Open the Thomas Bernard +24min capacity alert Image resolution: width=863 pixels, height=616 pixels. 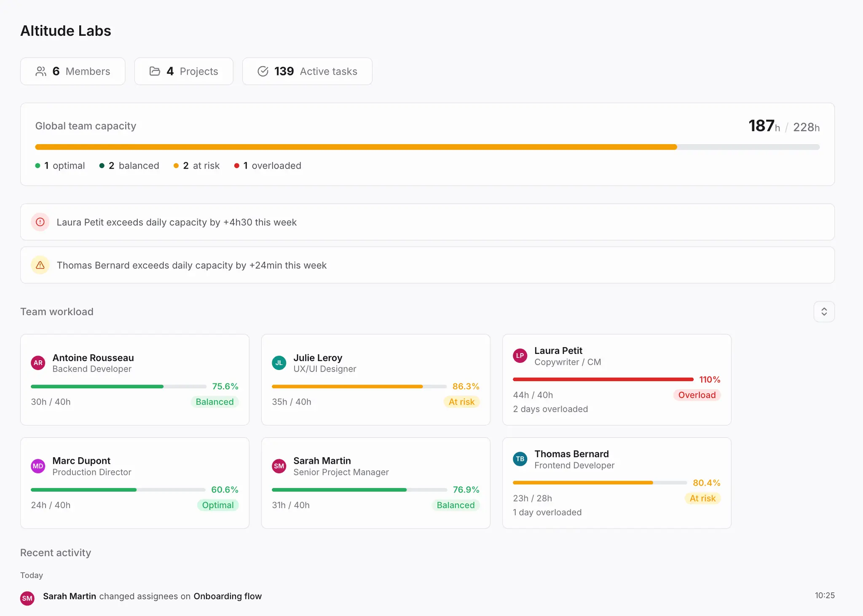coord(427,265)
